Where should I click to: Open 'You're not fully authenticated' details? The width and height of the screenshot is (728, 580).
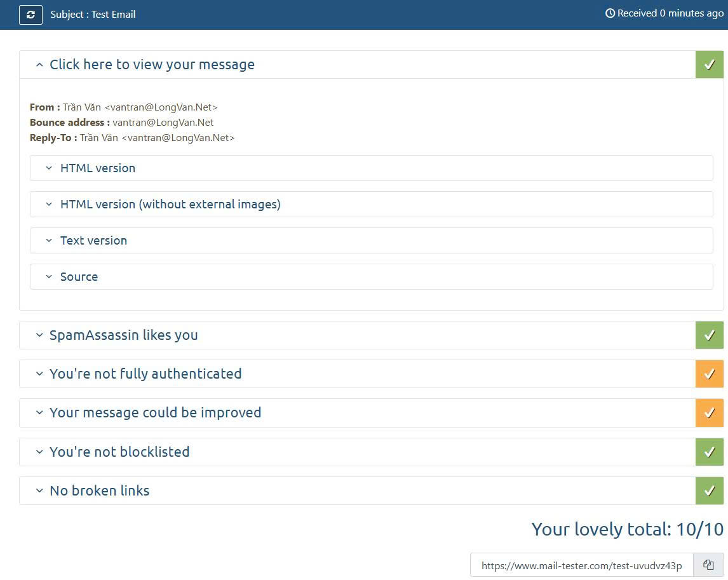145,374
